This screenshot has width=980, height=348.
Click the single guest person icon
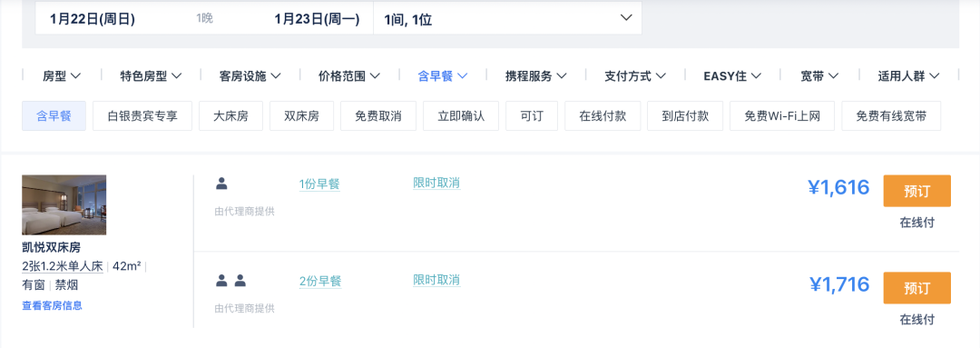(221, 184)
